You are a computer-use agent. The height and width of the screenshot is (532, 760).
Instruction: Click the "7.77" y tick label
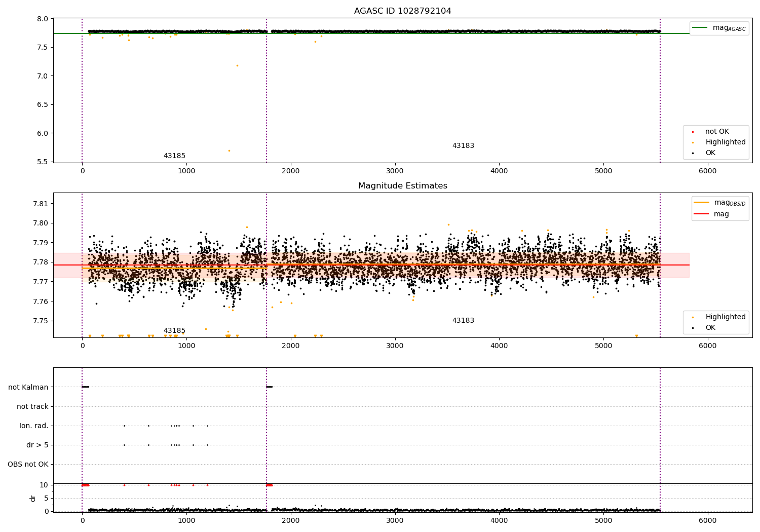pyautogui.click(x=41, y=282)
